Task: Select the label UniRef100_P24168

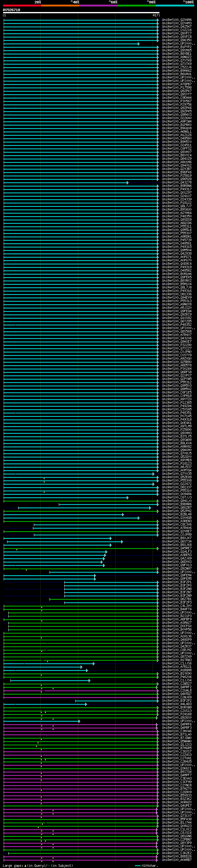Action: point(176,714)
